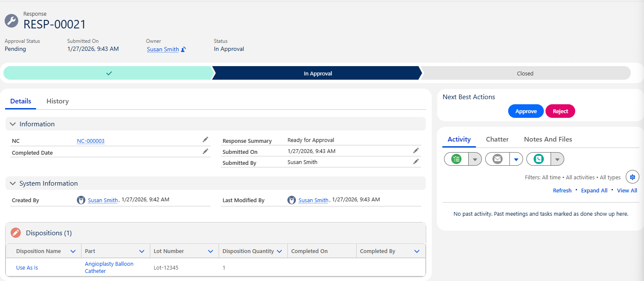Open activity timeline filter settings gear
This screenshot has width=644, height=281.
click(633, 177)
